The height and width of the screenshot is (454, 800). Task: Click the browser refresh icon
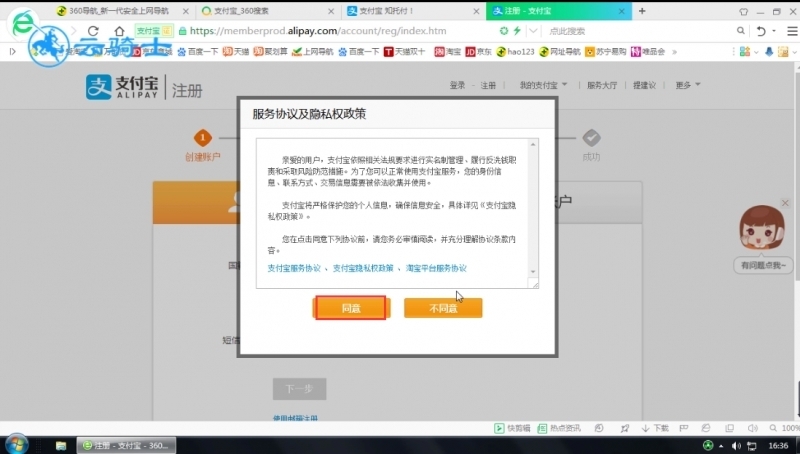point(93,31)
